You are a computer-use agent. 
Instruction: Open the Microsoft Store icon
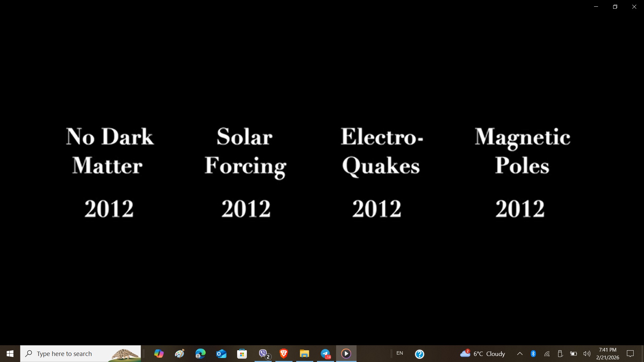[242, 354]
